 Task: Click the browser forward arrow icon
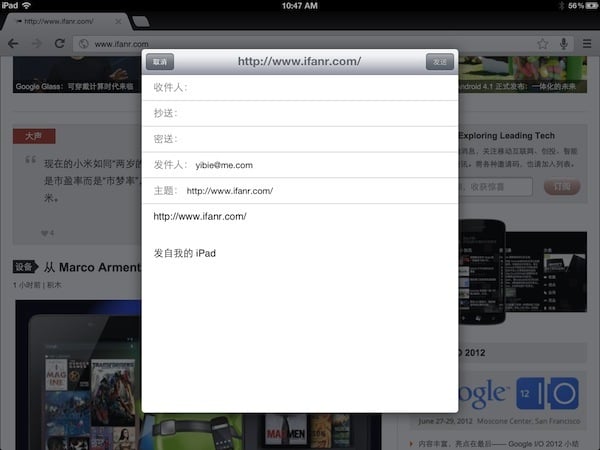[x=37, y=44]
